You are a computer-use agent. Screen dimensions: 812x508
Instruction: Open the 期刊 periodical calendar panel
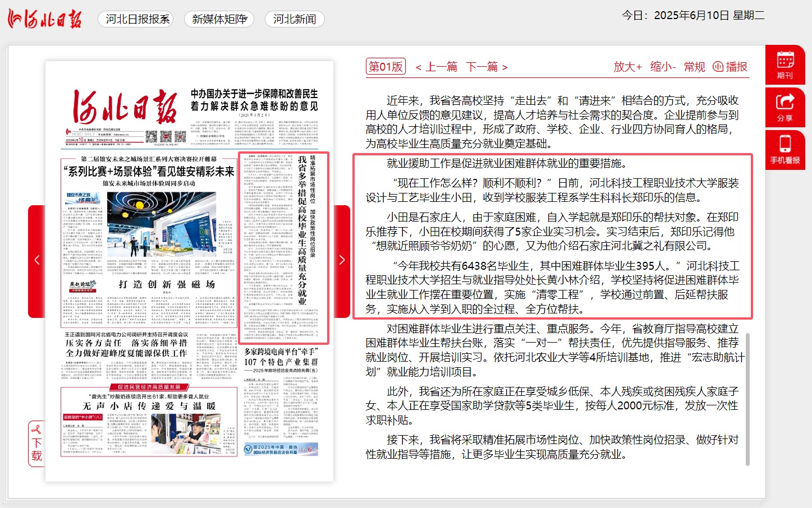coord(785,63)
